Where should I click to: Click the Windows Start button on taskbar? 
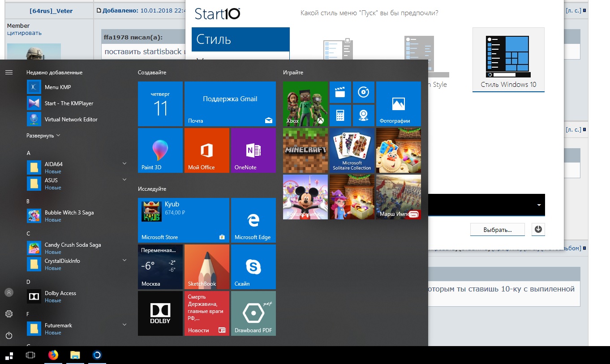pos(9,355)
